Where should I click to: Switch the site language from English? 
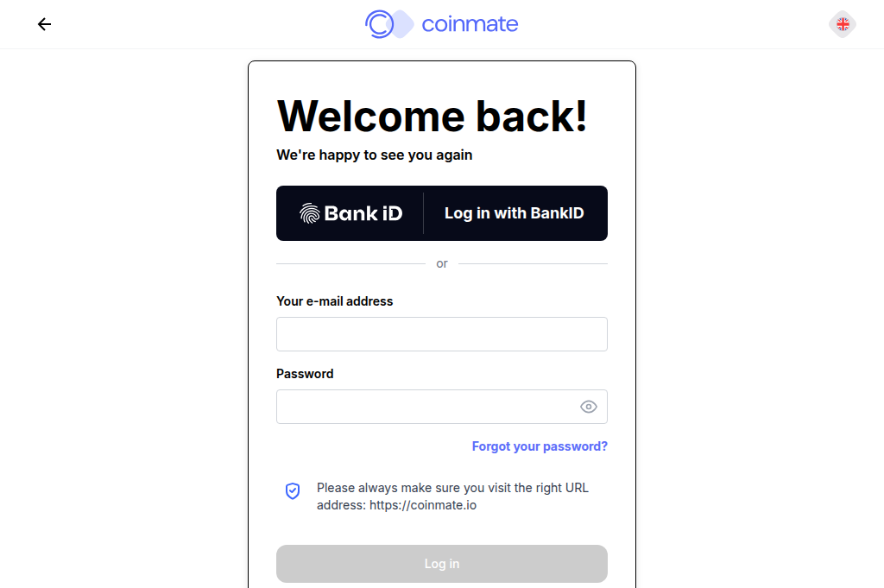[842, 24]
